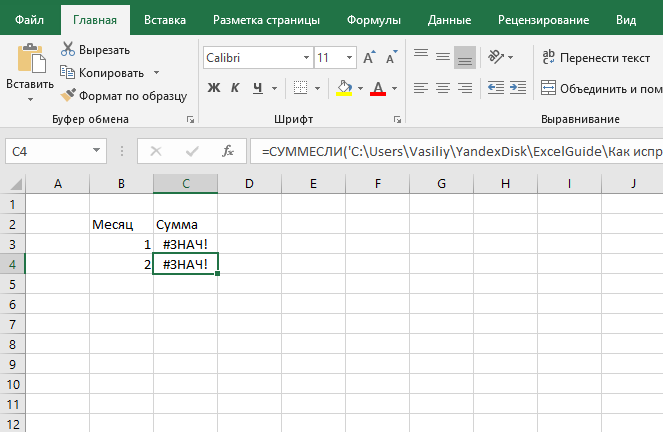Open the Calibri font name dropdown
Viewport: 663px width, 432px height.
tap(307, 57)
